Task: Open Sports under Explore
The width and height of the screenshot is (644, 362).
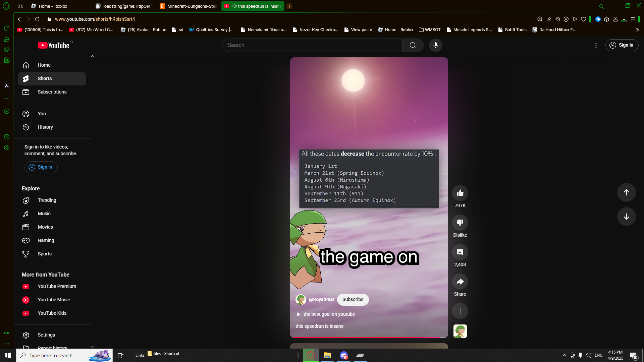Action: click(52, 254)
